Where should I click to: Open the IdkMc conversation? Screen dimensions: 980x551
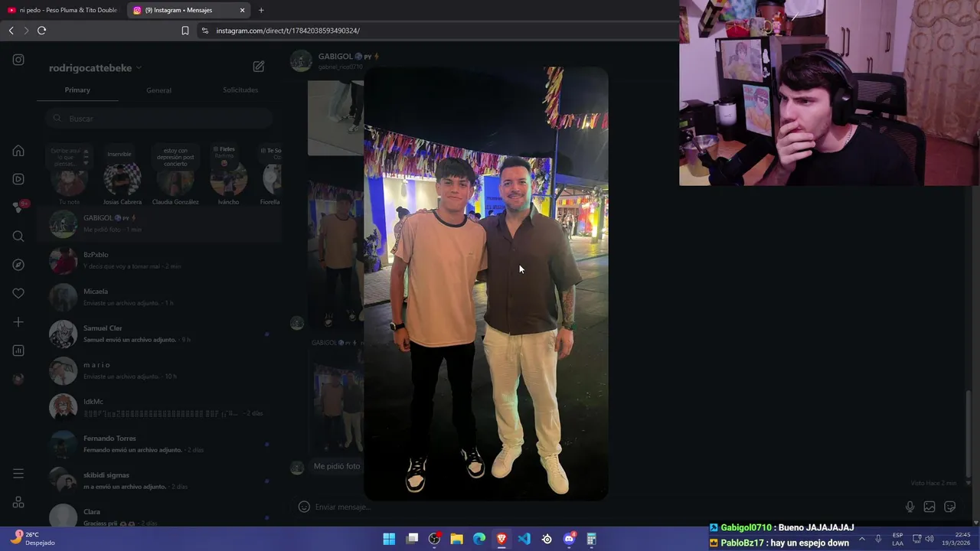tap(159, 407)
